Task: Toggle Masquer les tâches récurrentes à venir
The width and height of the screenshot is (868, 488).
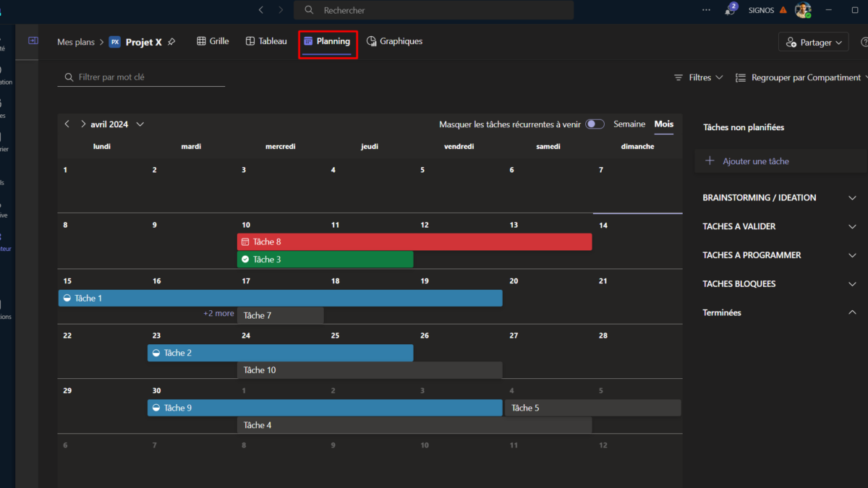Action: (x=595, y=124)
